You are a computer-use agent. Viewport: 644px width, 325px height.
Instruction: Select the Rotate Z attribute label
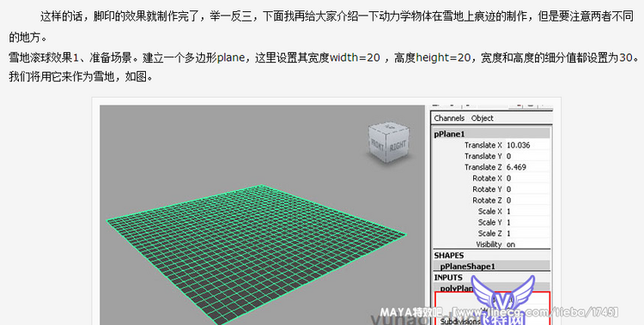pos(487,201)
